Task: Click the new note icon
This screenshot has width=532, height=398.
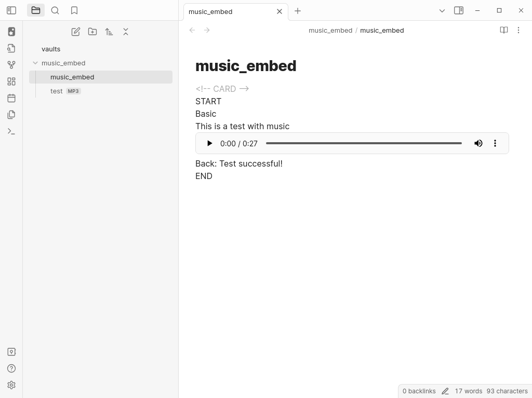Action: pyautogui.click(x=76, y=32)
